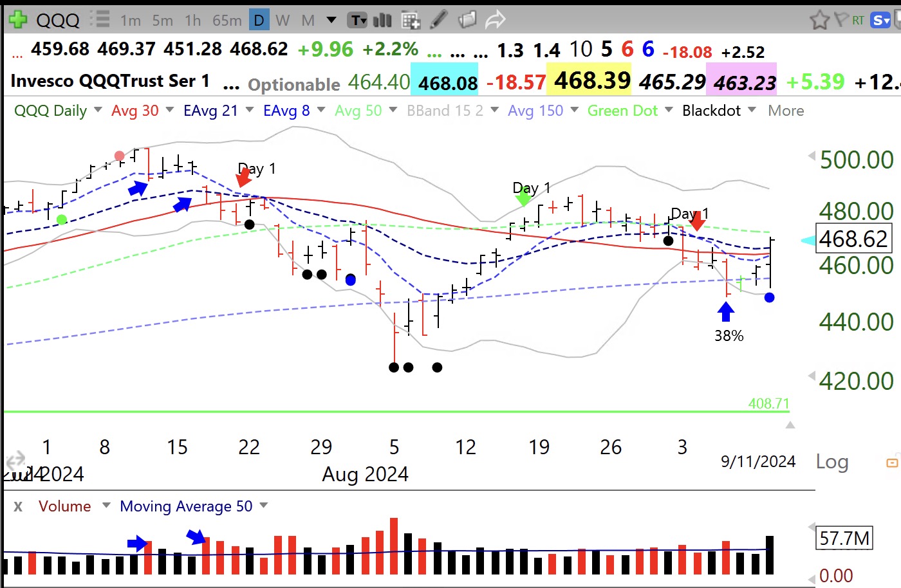
Task: Click the green plus add-symbol icon
Action: 17,20
